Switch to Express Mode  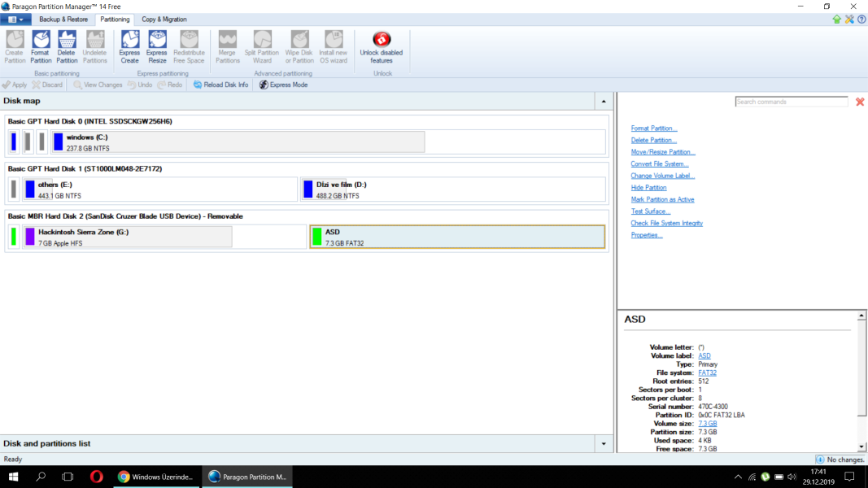coord(283,85)
